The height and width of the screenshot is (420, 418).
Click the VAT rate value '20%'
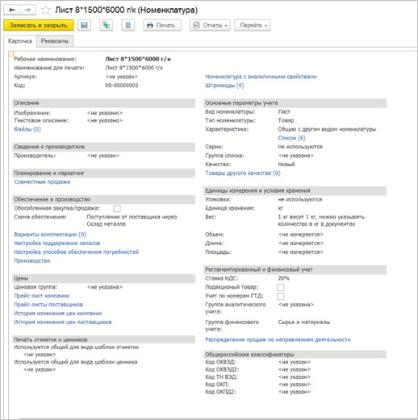click(x=284, y=278)
